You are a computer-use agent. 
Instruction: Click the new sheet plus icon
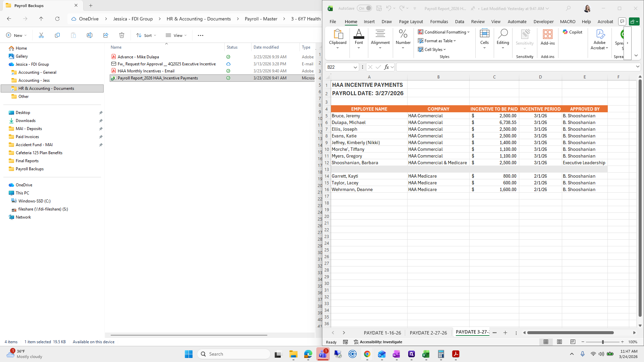[505, 333]
